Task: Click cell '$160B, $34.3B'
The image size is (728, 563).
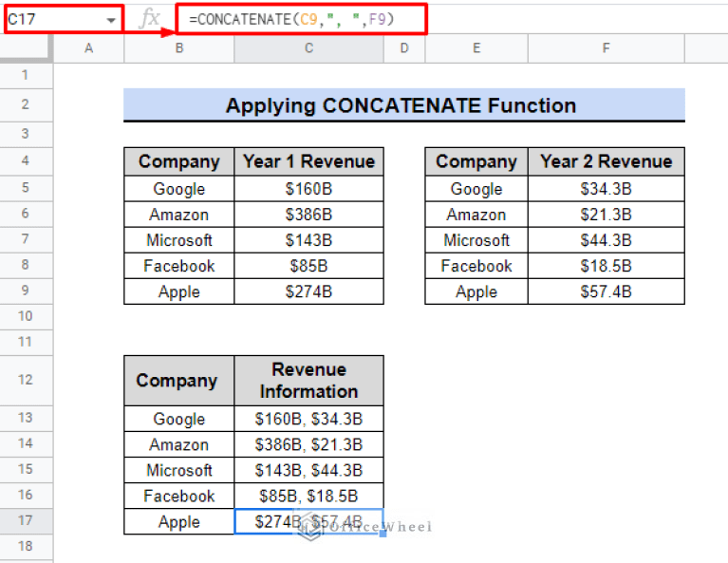Action: [308, 419]
